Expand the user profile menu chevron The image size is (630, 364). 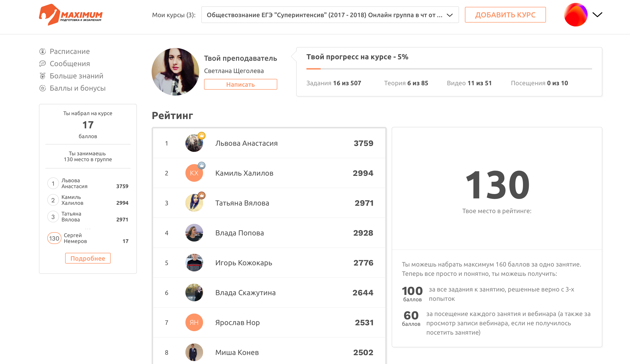click(x=597, y=15)
